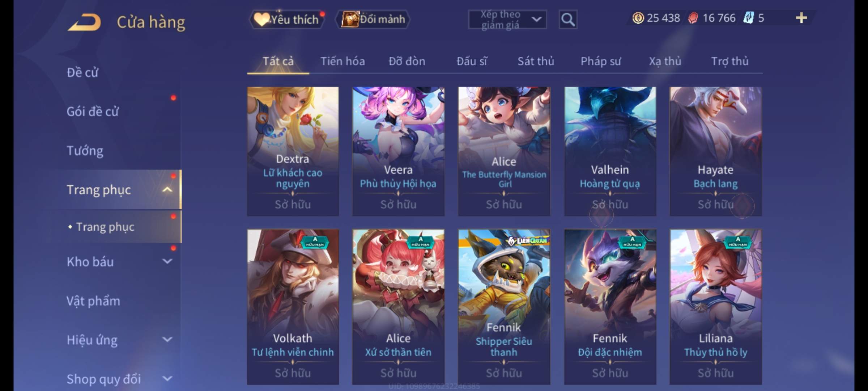Open the Gói đề cử menu

(x=93, y=112)
